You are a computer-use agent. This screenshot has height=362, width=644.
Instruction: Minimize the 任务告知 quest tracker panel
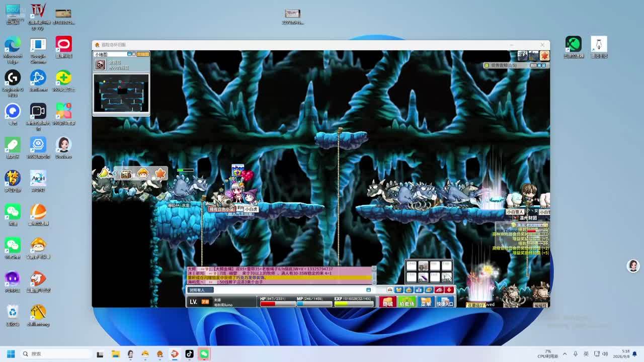click(x=540, y=65)
